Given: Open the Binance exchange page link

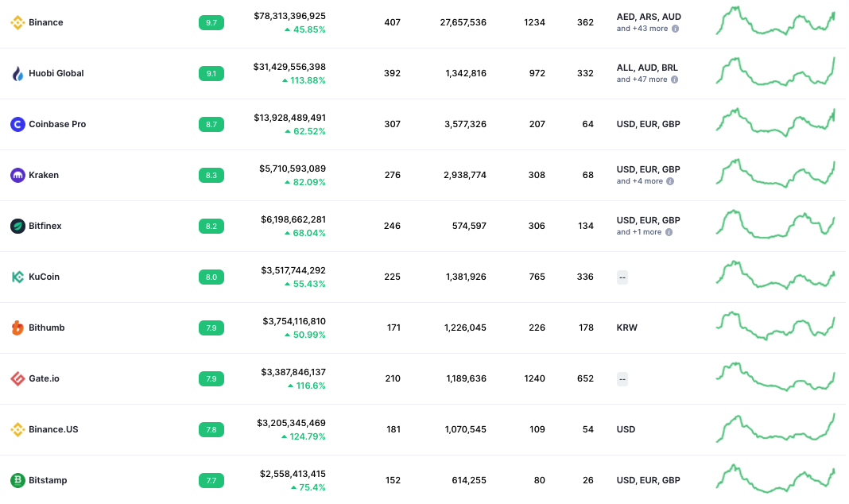Looking at the screenshot, I should [46, 22].
